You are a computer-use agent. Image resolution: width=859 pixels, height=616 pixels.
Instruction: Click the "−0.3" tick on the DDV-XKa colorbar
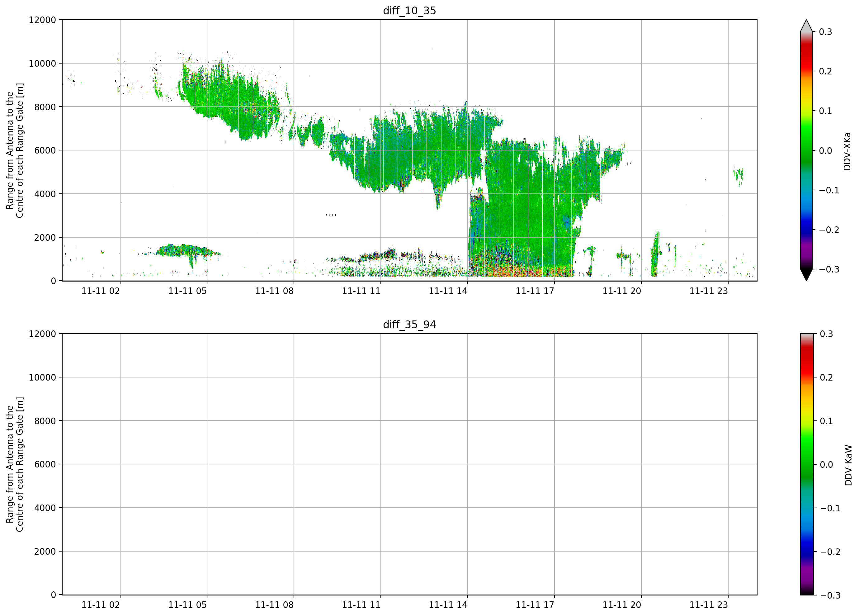[x=829, y=269]
